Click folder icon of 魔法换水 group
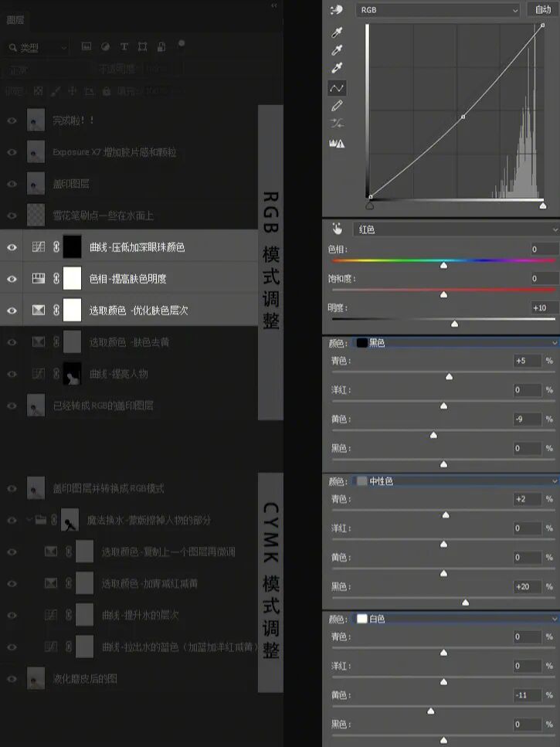 [41, 520]
